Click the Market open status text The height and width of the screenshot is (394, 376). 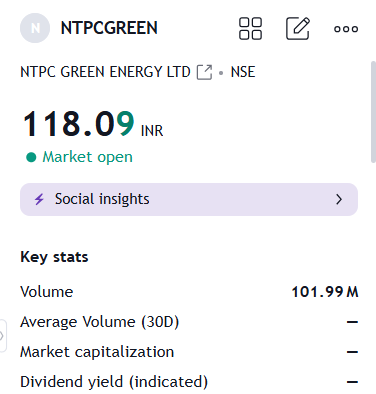[x=88, y=157]
